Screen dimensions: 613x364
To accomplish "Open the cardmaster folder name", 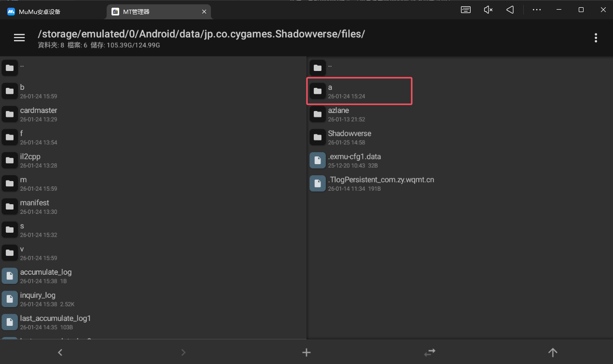I will tap(39, 111).
